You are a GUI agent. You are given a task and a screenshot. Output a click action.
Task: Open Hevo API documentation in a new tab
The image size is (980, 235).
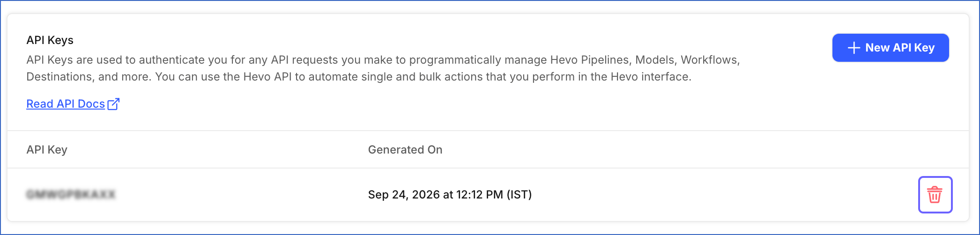click(73, 104)
